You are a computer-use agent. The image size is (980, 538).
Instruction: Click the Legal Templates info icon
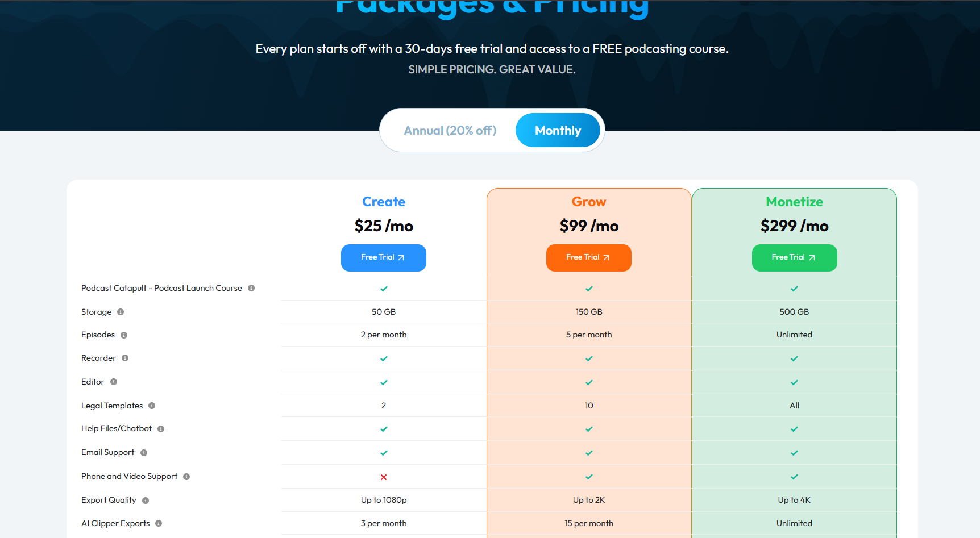pyautogui.click(x=152, y=406)
